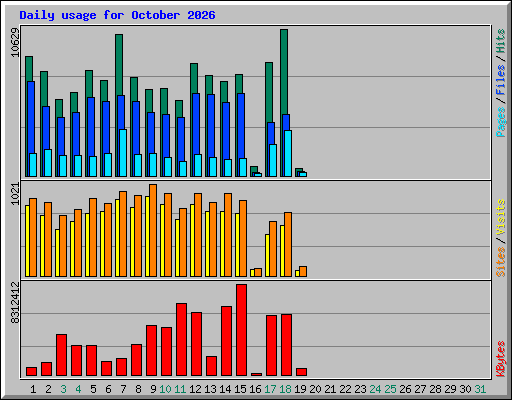Viewport: 512px width, 400px height.
Task: Click green day 17 label
Action: (270, 389)
